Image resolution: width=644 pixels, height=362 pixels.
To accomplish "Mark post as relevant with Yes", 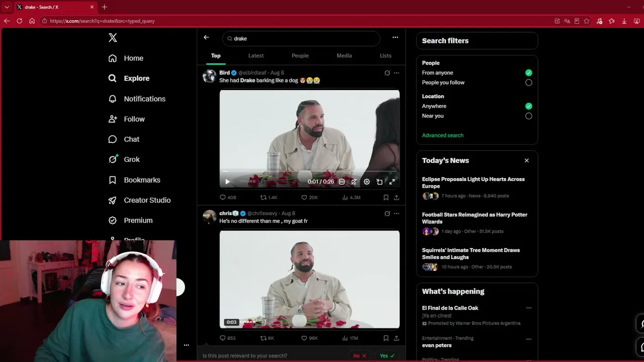I will [x=387, y=356].
